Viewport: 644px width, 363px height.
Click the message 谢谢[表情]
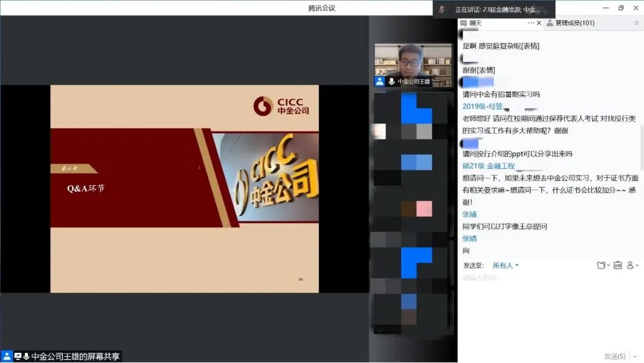479,70
